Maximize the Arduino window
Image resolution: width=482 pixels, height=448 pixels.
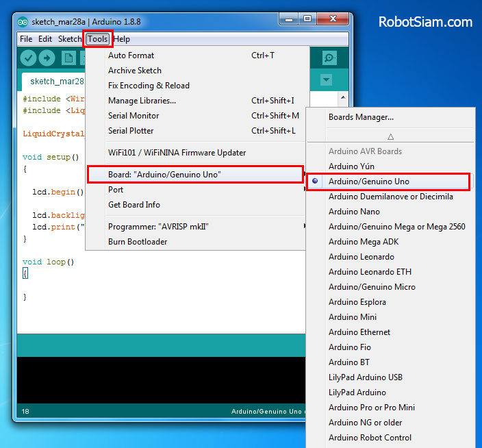coord(307,19)
